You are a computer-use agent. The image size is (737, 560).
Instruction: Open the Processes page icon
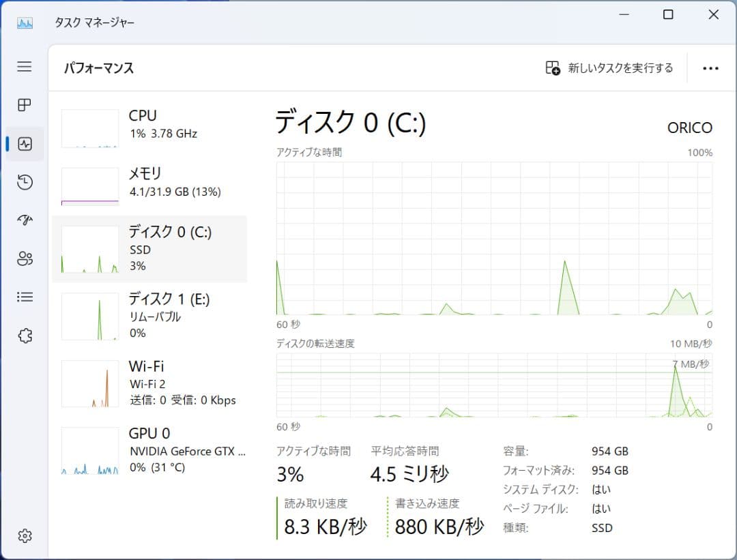point(25,105)
